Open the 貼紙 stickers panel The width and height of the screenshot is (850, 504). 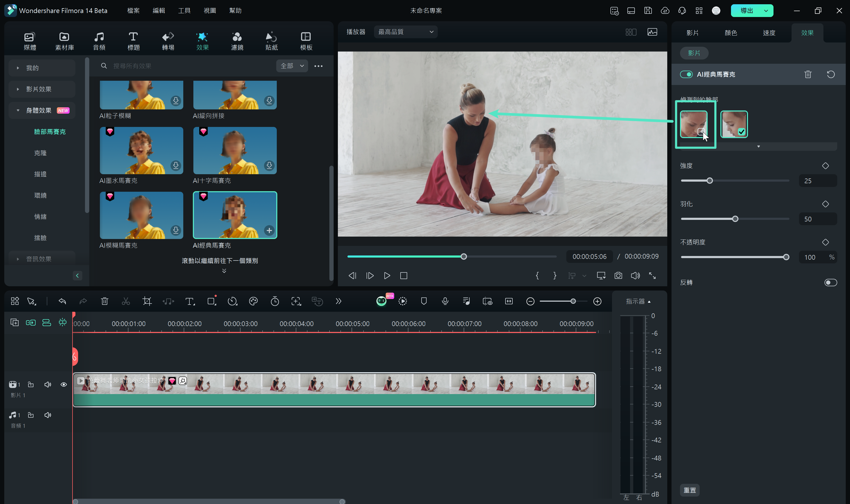tap(271, 41)
